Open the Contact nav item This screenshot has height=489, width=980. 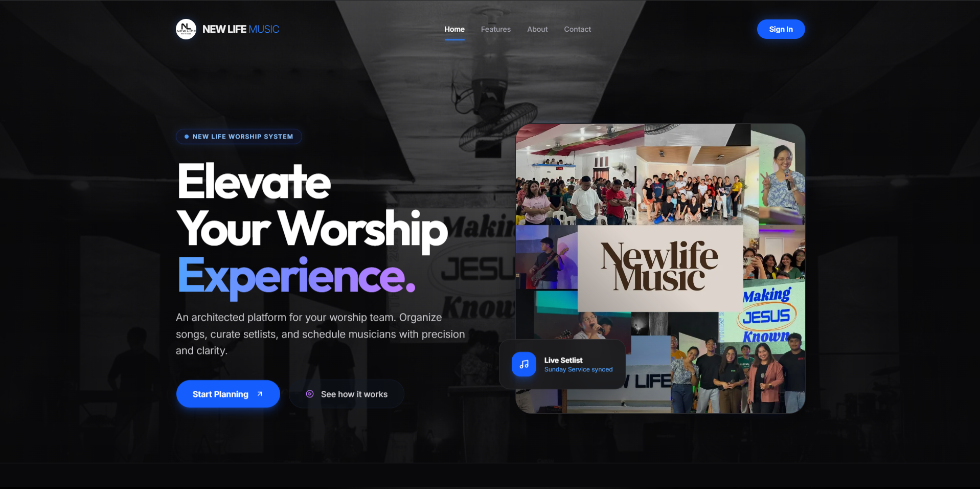(578, 29)
